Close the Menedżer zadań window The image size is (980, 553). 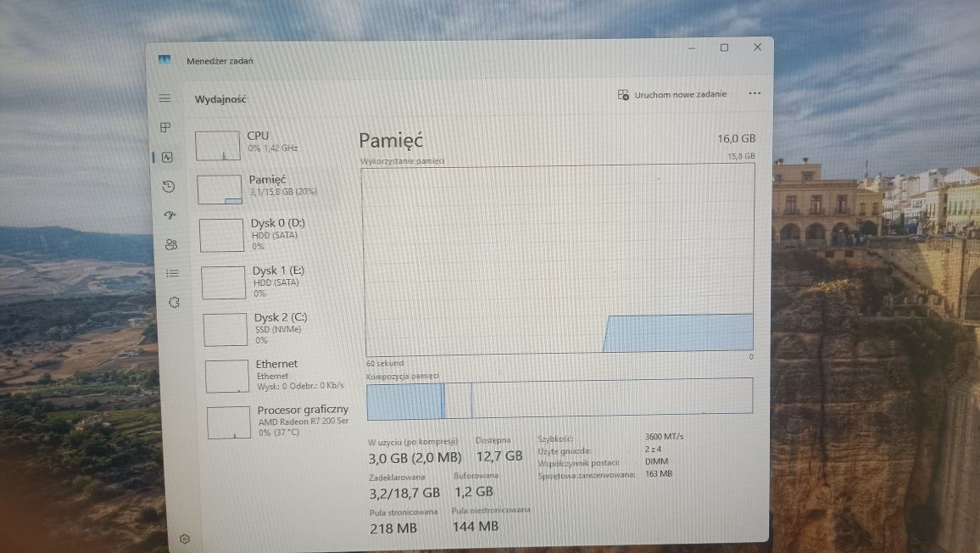[758, 47]
